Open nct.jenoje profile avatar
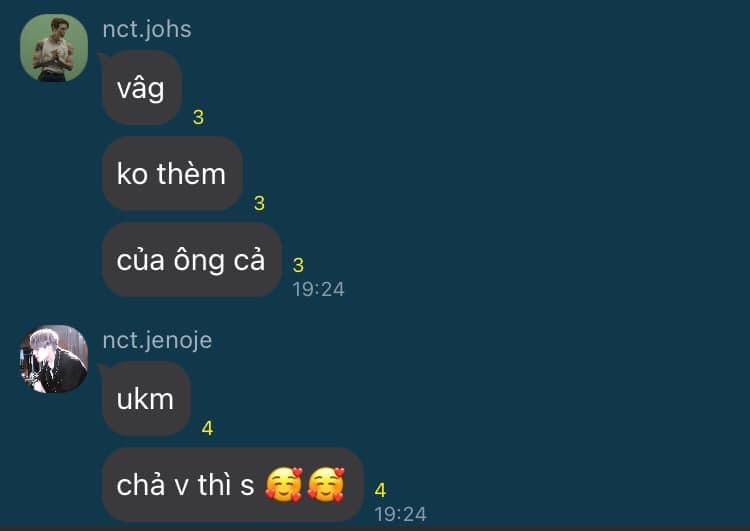The image size is (750, 531). pyautogui.click(x=54, y=359)
